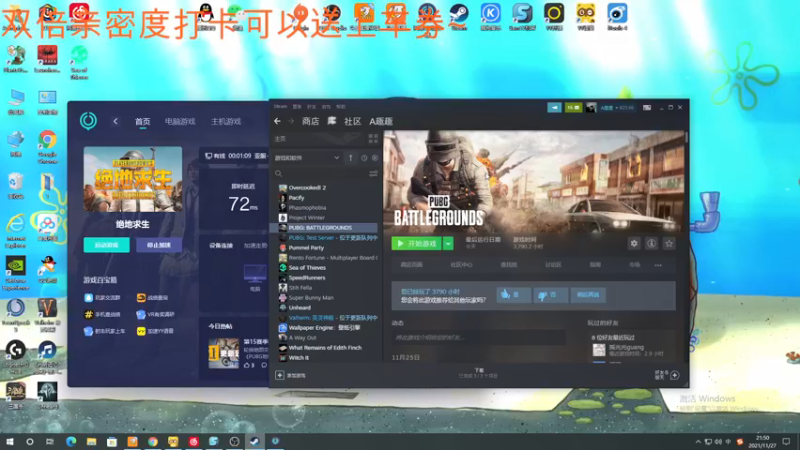Switch Steam to Big Picture mode icon
This screenshot has height=450, width=800.
(x=647, y=108)
